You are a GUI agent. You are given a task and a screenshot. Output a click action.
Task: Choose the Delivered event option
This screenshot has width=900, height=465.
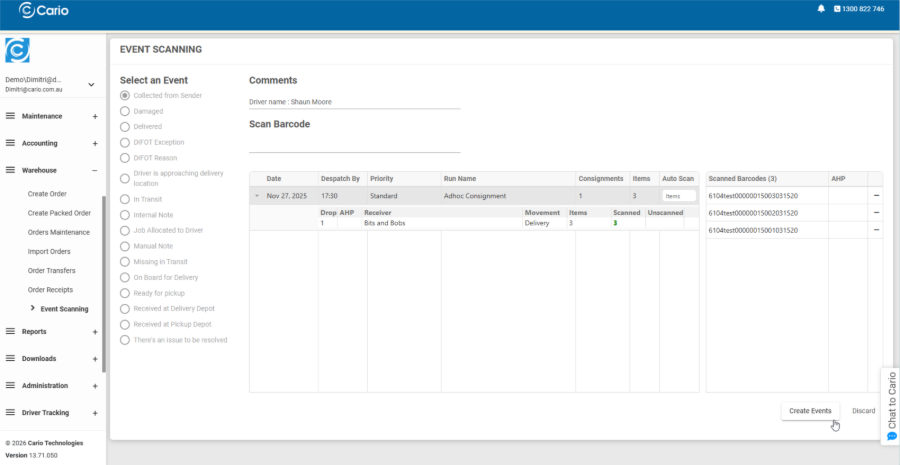[125, 127]
